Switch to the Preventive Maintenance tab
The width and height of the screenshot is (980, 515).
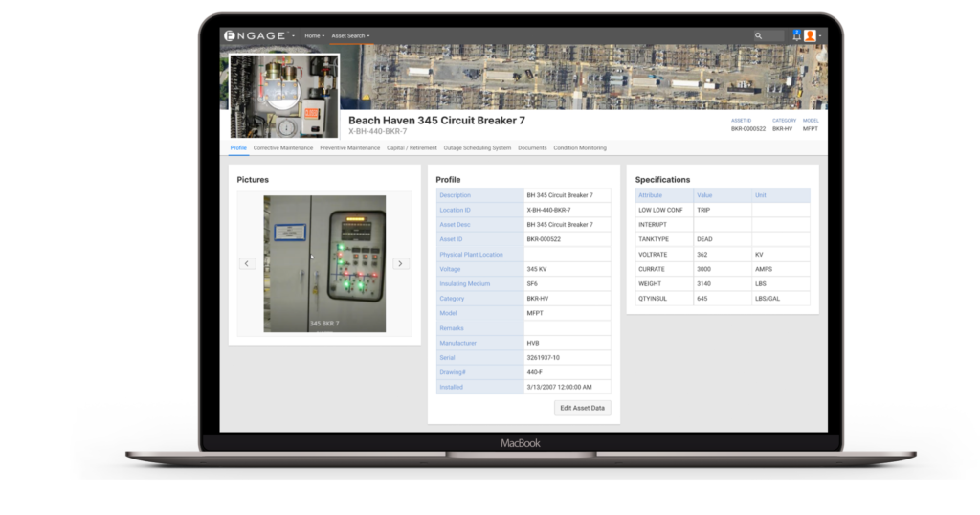(x=349, y=148)
